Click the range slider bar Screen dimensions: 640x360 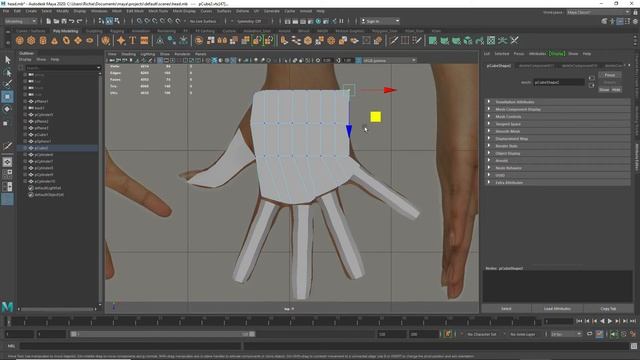point(163,334)
